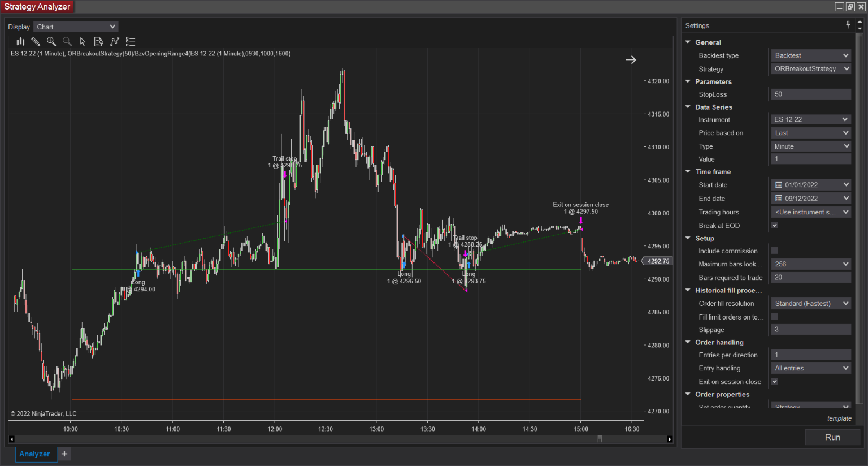The image size is (868, 466).
Task: Add a new tab with plus icon
Action: click(x=64, y=454)
